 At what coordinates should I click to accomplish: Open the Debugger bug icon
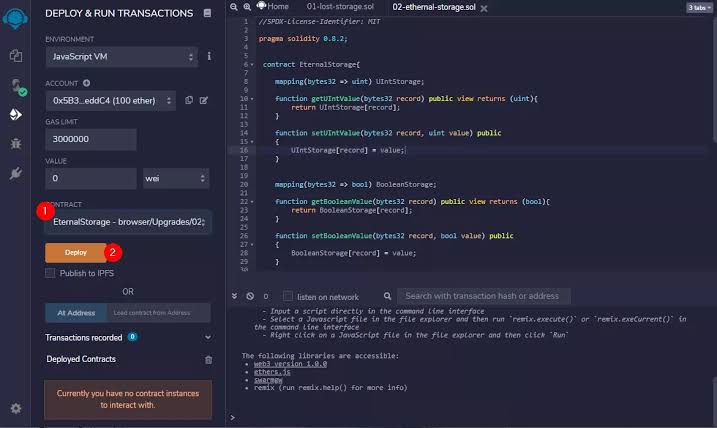pyautogui.click(x=16, y=144)
